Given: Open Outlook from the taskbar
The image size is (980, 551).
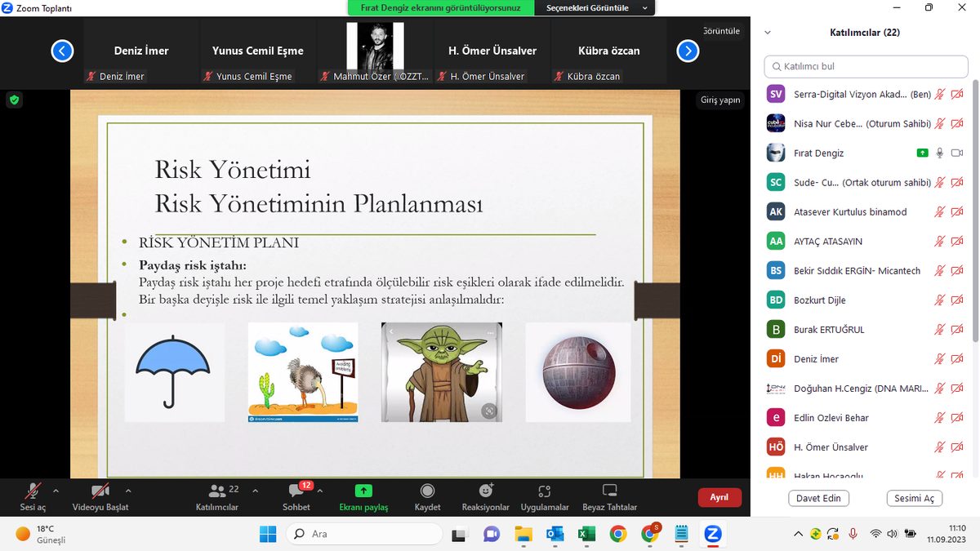Looking at the screenshot, I should click(555, 534).
